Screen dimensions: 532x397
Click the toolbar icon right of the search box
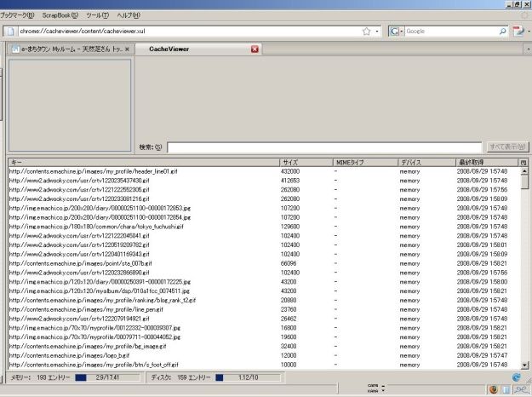(518, 31)
